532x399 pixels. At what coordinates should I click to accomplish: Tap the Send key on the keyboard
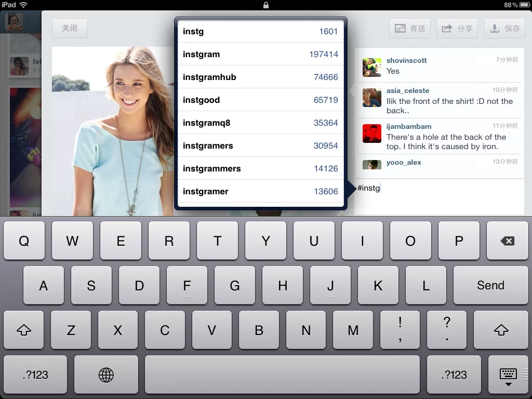tap(490, 285)
